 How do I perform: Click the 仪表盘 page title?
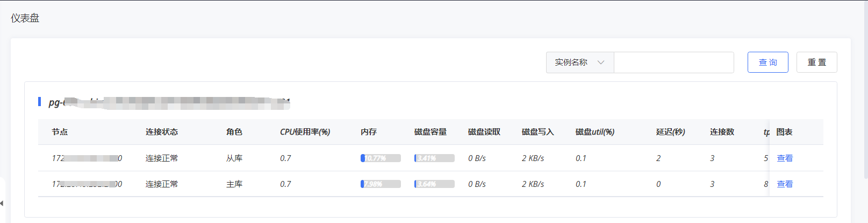(x=25, y=18)
